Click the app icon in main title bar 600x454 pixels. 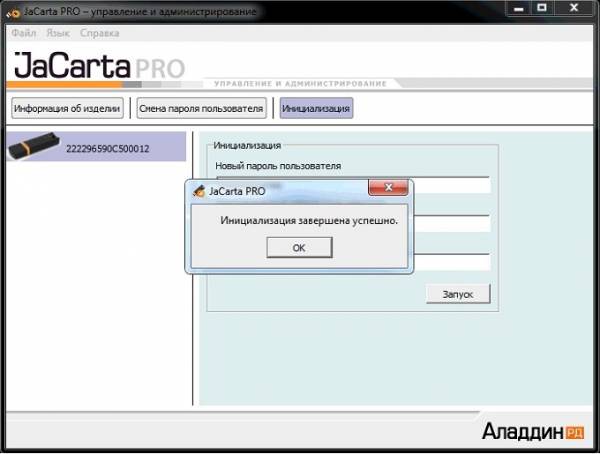click(14, 13)
